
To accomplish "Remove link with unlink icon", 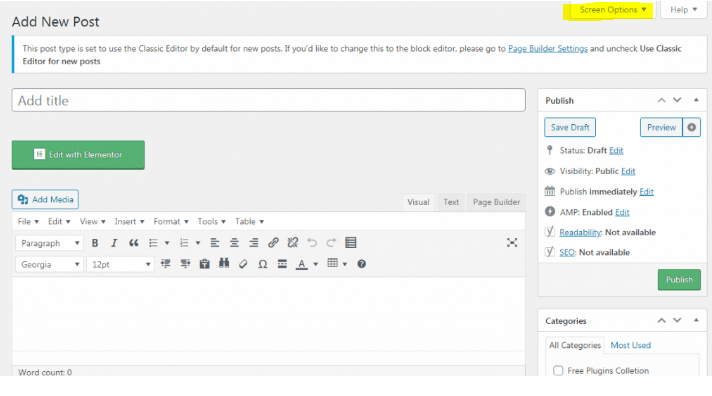I will click(x=293, y=243).
